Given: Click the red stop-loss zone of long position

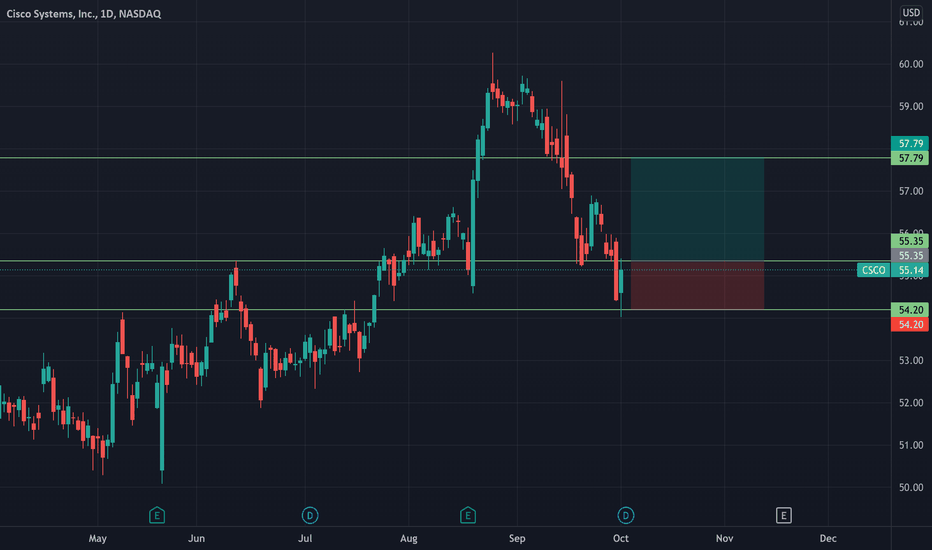Looking at the screenshot, I should (697, 285).
